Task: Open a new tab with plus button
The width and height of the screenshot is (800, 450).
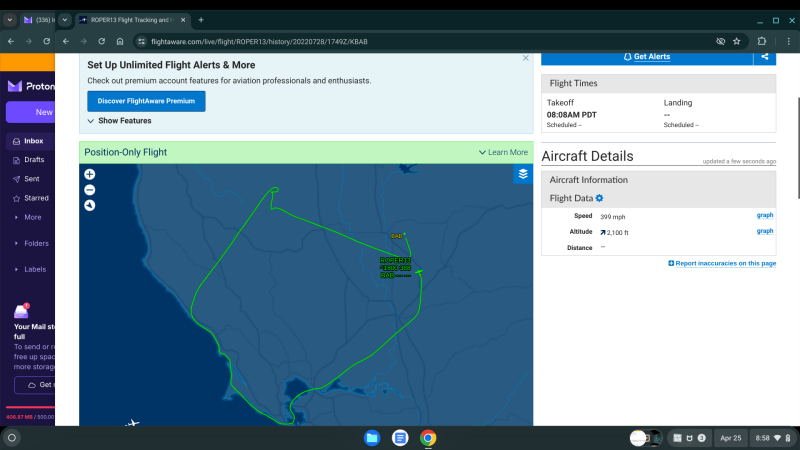Action: point(201,20)
